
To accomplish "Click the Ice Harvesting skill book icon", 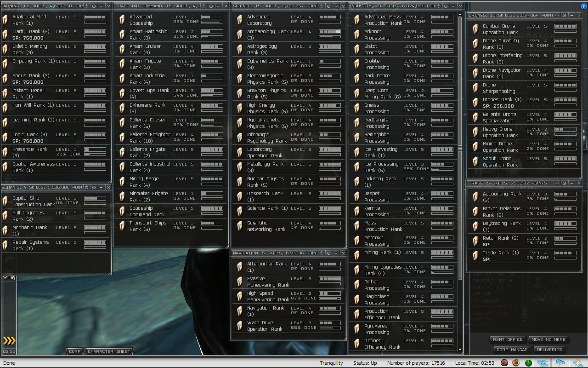I will (x=357, y=152).
